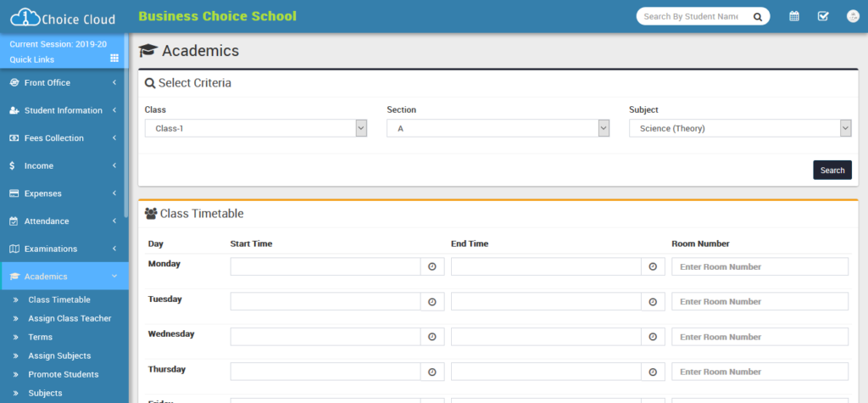The width and height of the screenshot is (868, 403).
Task: Open Tuesday End Time clock picker
Action: pos(654,301)
